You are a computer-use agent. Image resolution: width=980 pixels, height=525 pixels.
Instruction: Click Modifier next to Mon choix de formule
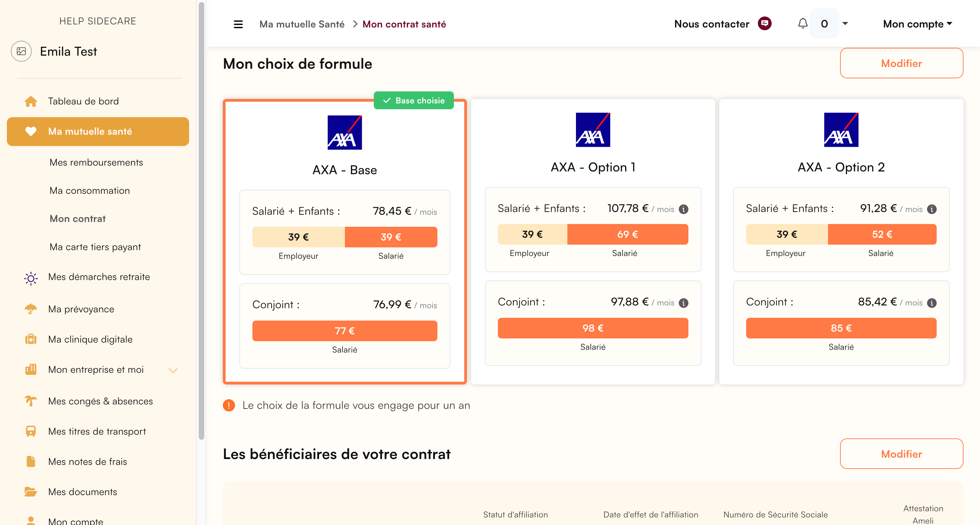click(x=901, y=63)
